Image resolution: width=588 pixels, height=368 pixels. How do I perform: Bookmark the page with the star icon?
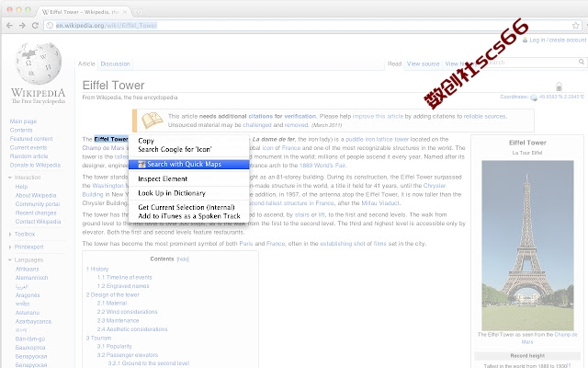576,25
